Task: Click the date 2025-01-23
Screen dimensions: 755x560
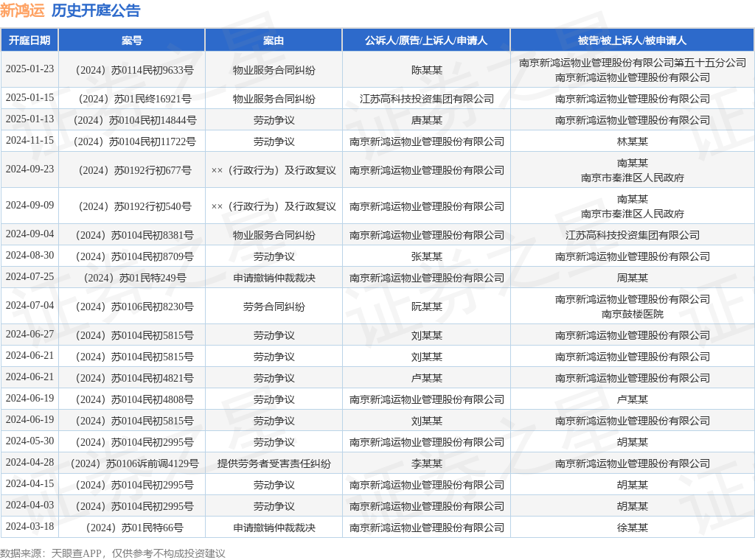Action: [29, 69]
